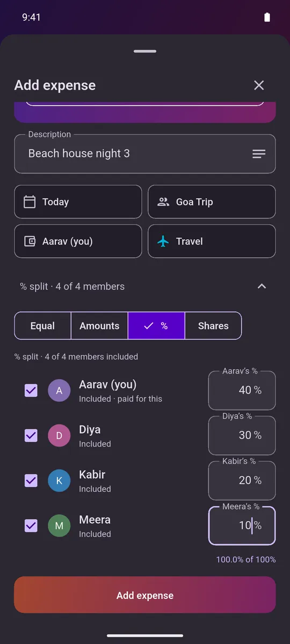This screenshot has width=290, height=644.
Task: Switch to the Equal split tab
Action: pos(42,326)
